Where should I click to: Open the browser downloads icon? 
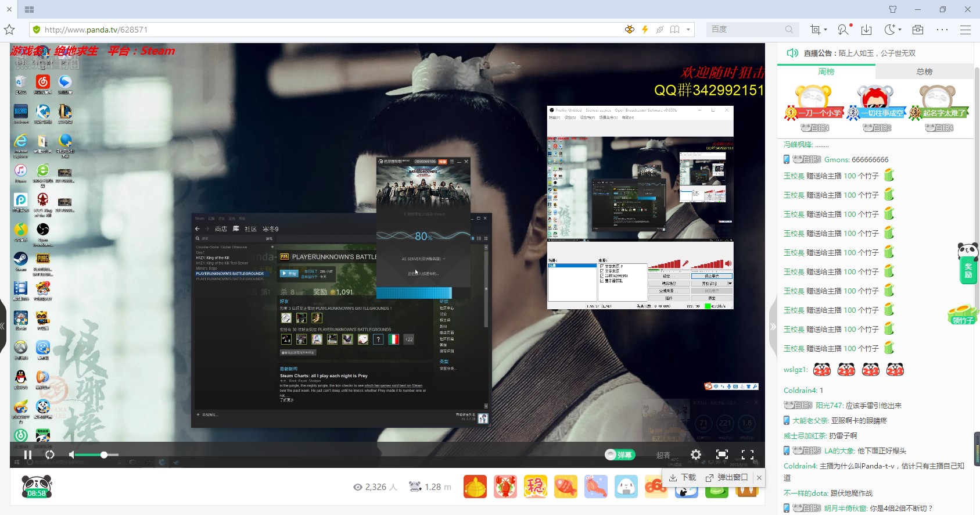pyautogui.click(x=866, y=29)
